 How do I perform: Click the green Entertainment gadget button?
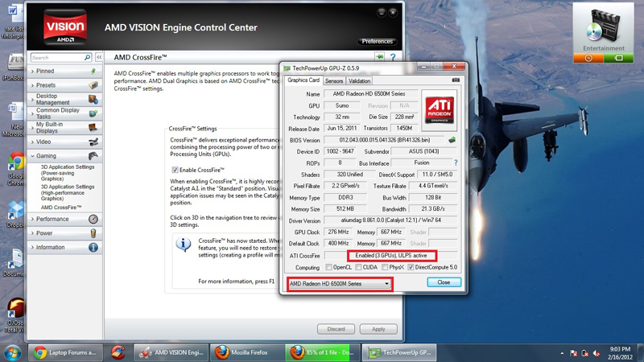tap(618, 58)
